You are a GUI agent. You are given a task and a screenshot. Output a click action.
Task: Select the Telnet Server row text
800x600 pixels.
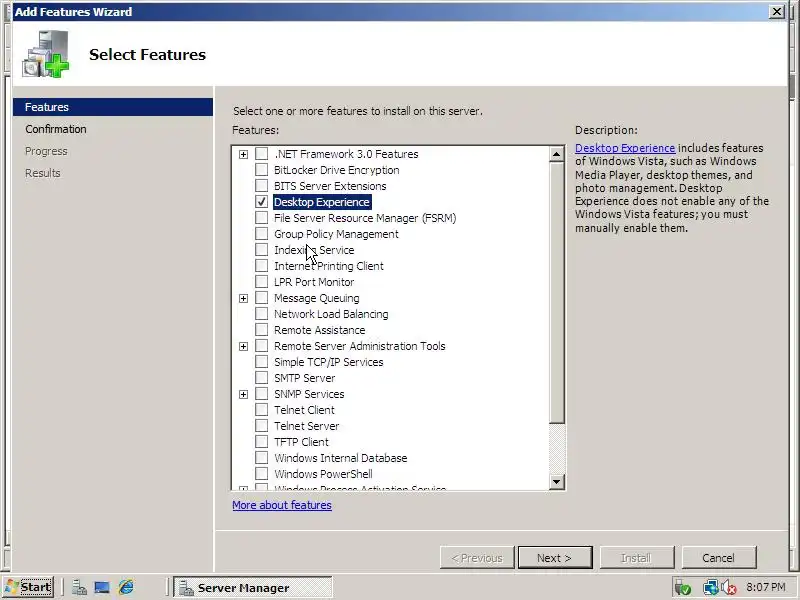click(306, 426)
